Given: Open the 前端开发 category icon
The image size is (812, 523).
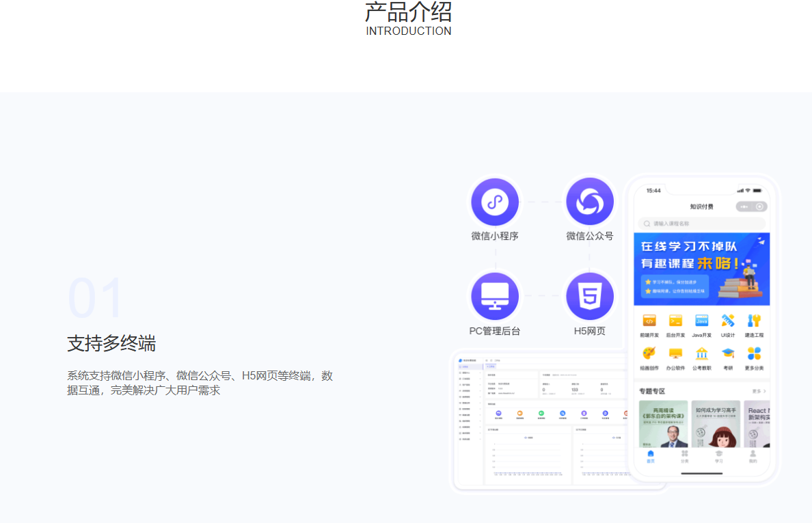Looking at the screenshot, I should [x=649, y=321].
